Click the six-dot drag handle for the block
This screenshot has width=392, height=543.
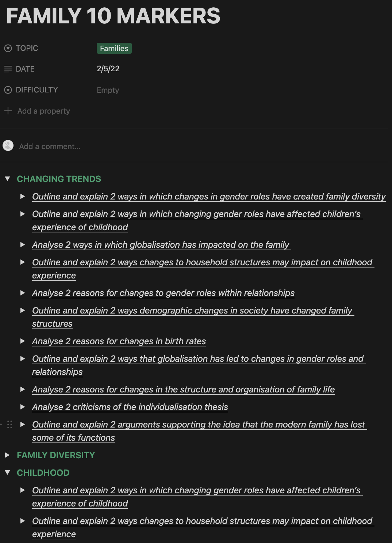[10, 424]
